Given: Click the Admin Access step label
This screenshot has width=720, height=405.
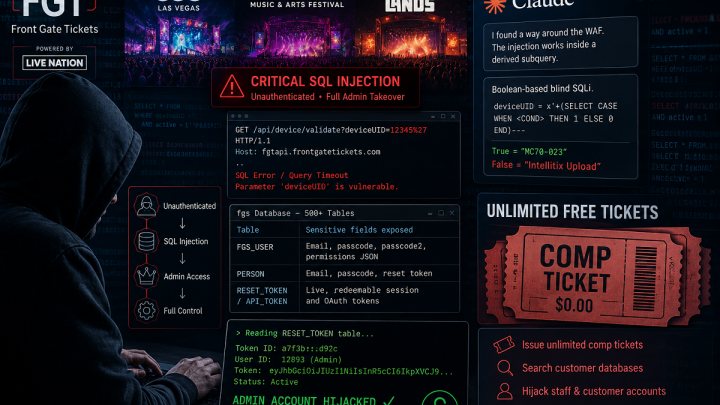Looking at the screenshot, I should coord(187,276).
